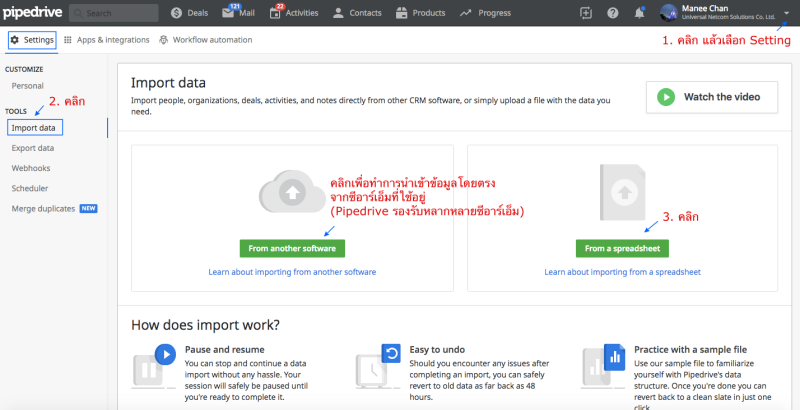
Task: Go to Deals in top navigation
Action: (189, 13)
